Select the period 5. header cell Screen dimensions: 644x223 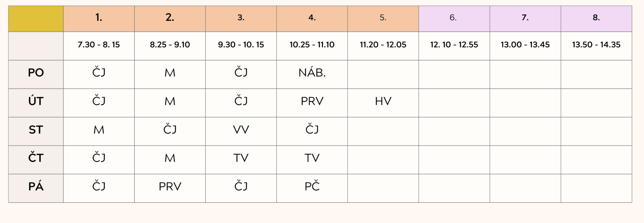pyautogui.click(x=383, y=19)
